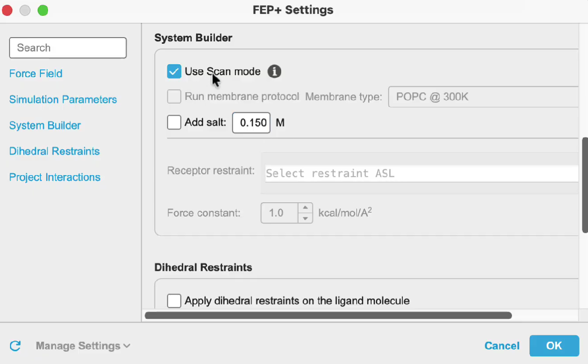This screenshot has width=588, height=364.
Task: Jump to Simulation Parameters section
Action: click(x=63, y=99)
